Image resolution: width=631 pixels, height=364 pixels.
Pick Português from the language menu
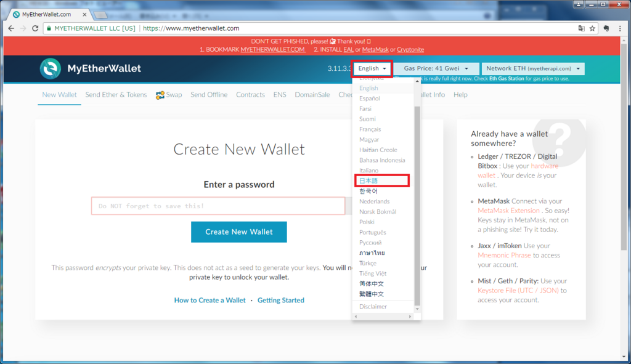(373, 232)
